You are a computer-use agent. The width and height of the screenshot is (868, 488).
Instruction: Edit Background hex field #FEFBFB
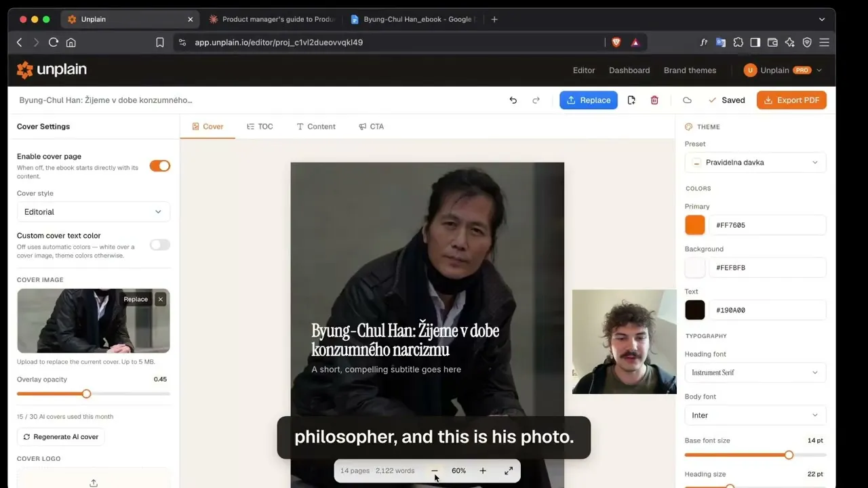768,268
